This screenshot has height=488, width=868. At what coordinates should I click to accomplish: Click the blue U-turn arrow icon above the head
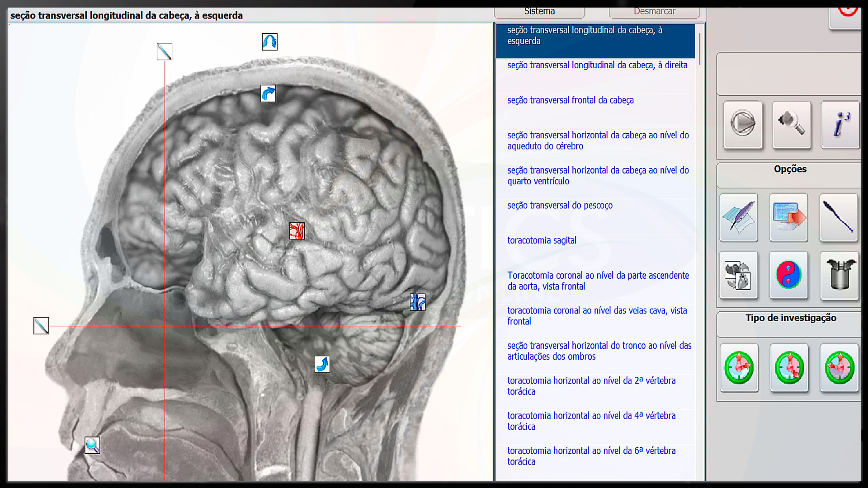pos(269,42)
